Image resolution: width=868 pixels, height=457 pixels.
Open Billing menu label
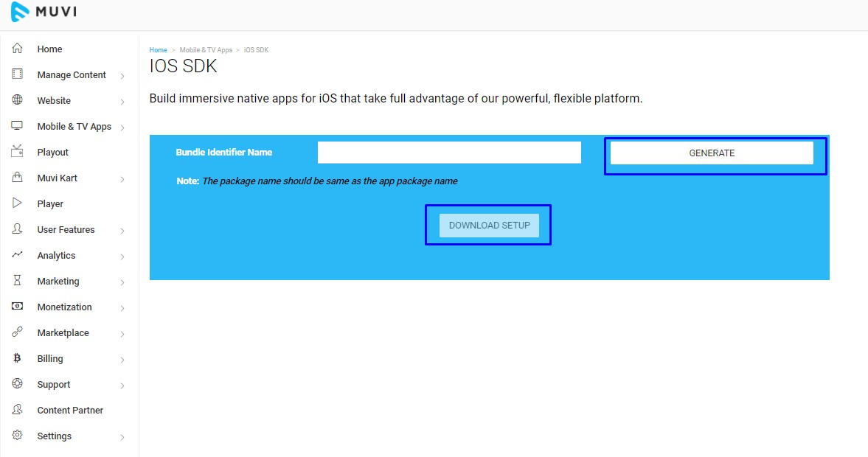tap(50, 358)
